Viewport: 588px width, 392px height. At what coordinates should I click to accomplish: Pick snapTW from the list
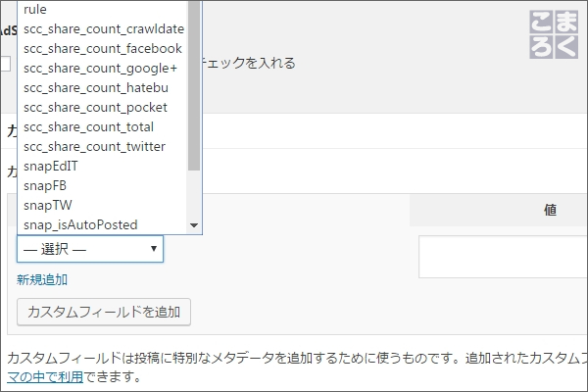pos(102,205)
